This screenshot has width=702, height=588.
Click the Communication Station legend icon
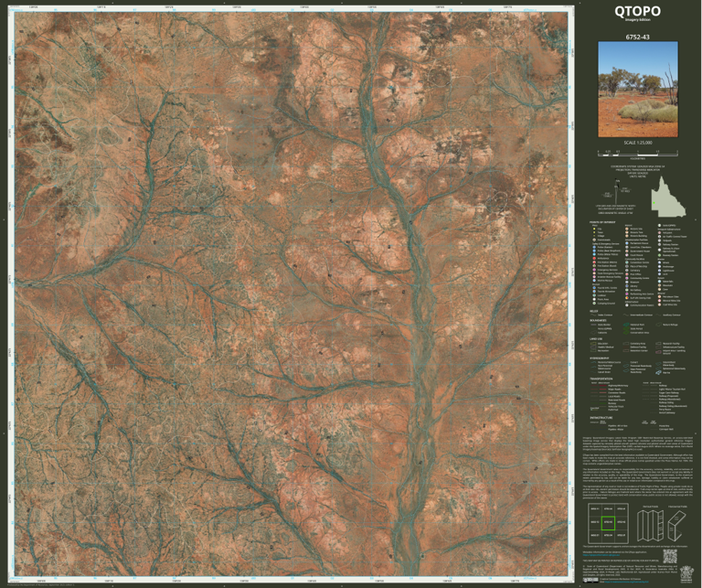[627, 305]
